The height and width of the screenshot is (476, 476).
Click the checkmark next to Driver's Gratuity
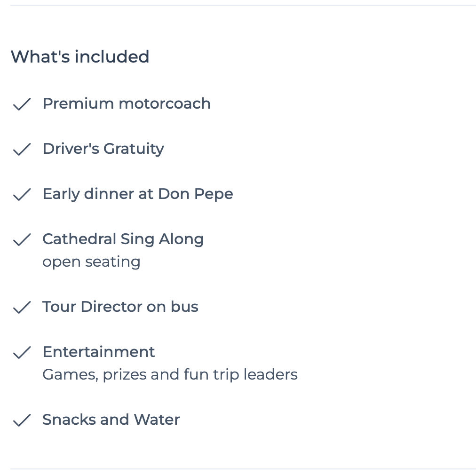[x=22, y=149]
